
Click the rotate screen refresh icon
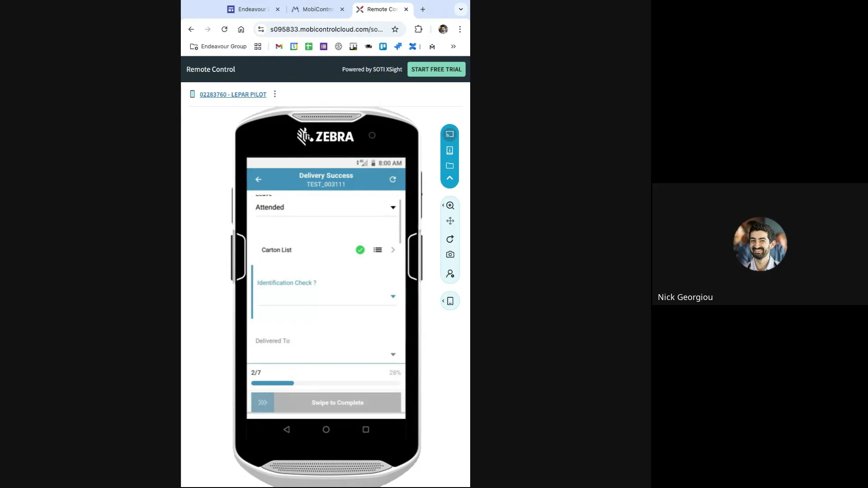click(x=450, y=239)
